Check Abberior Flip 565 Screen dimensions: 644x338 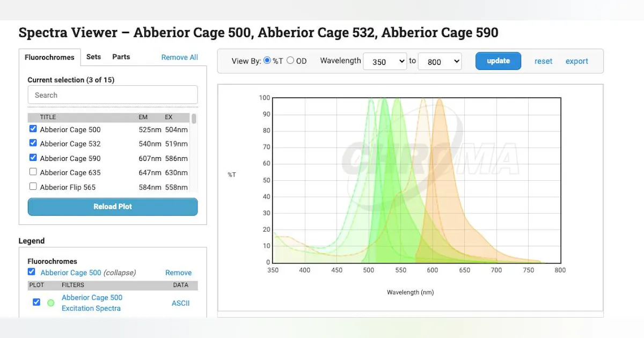tap(33, 187)
